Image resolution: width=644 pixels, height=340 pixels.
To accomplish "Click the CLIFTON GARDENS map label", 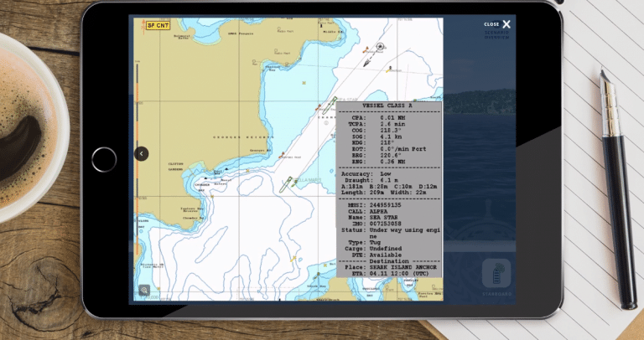I will tap(176, 166).
